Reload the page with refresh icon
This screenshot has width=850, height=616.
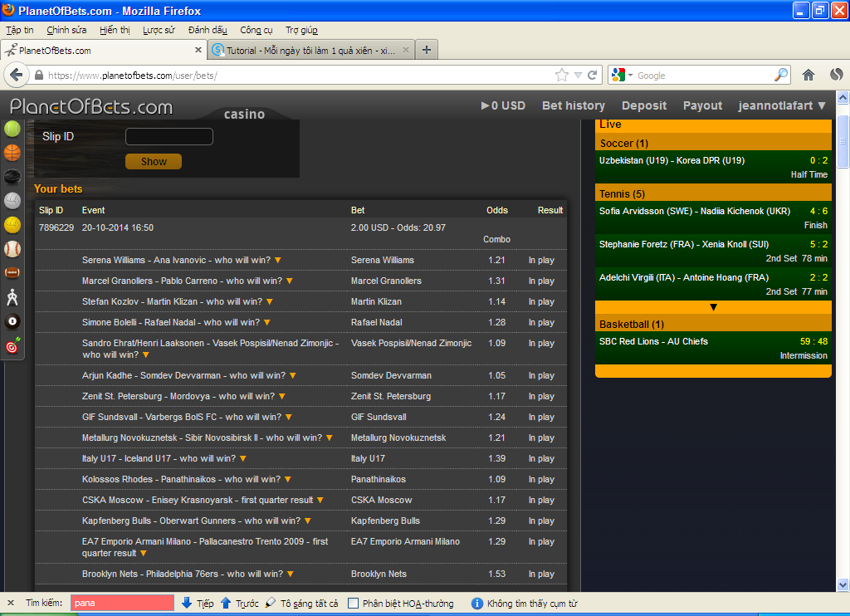[x=593, y=75]
